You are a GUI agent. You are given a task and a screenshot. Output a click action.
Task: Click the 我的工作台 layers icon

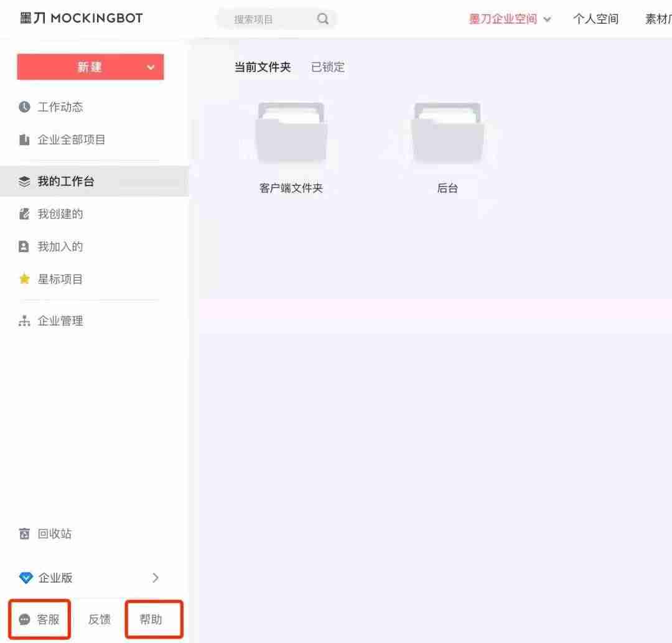[24, 181]
